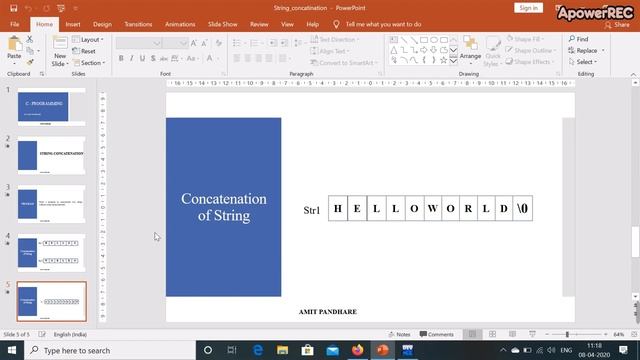Image resolution: width=640 pixels, height=360 pixels.
Task: Switch to Normal view icon
Action: [472, 334]
